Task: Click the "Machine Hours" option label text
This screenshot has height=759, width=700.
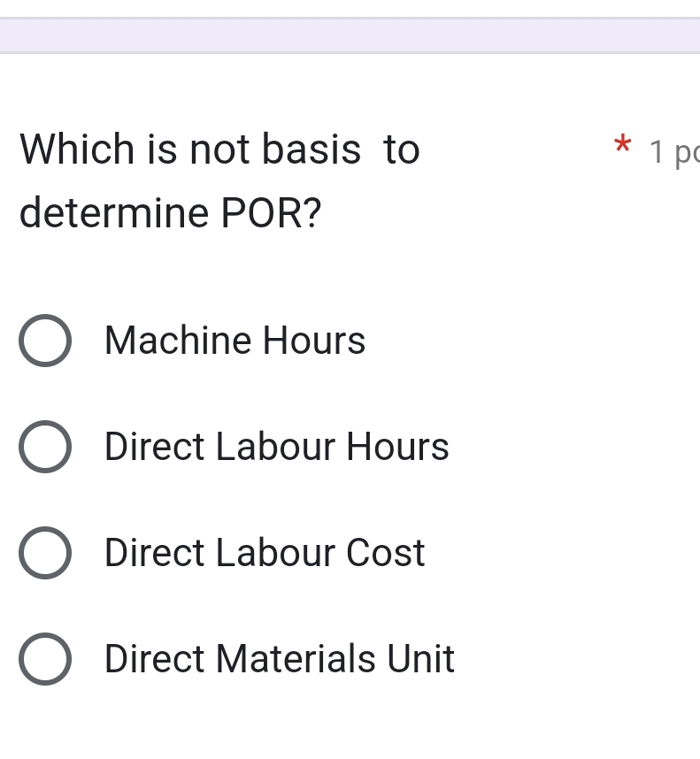Action: click(x=235, y=341)
